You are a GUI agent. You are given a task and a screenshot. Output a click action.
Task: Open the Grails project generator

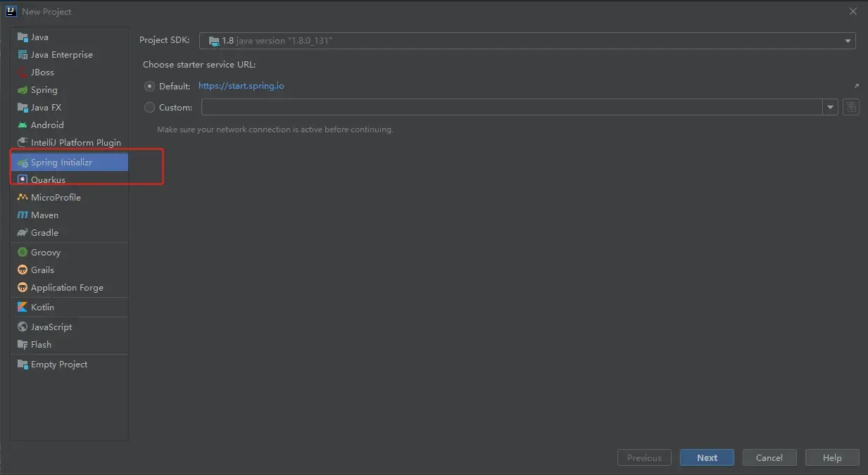pyautogui.click(x=41, y=269)
